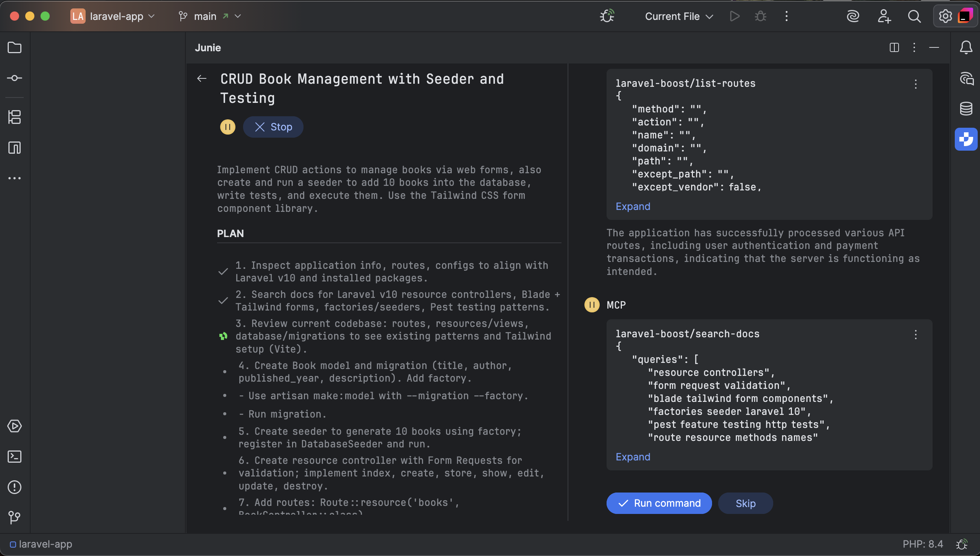This screenshot has height=556, width=980.
Task: Open list-routes block options menu
Action: coord(915,84)
